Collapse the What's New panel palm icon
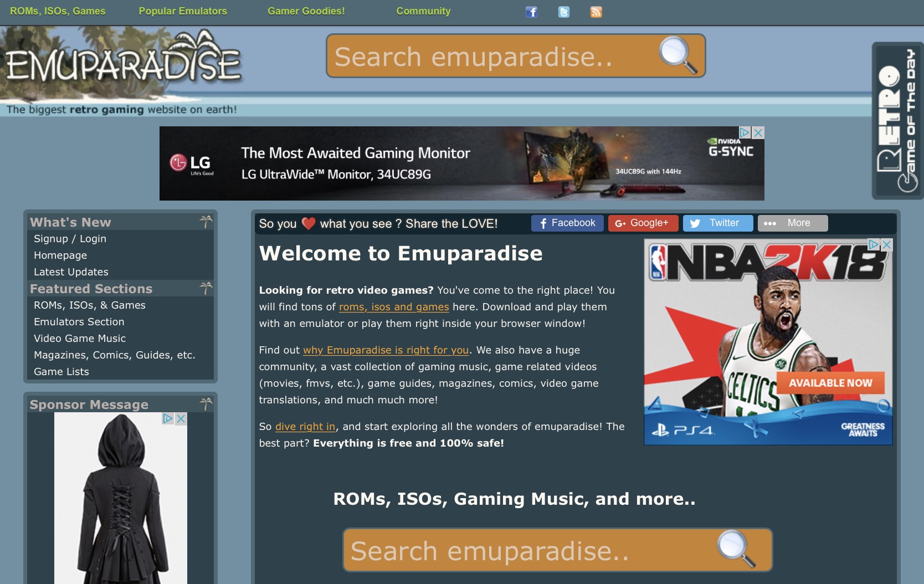924x584 pixels. click(206, 222)
